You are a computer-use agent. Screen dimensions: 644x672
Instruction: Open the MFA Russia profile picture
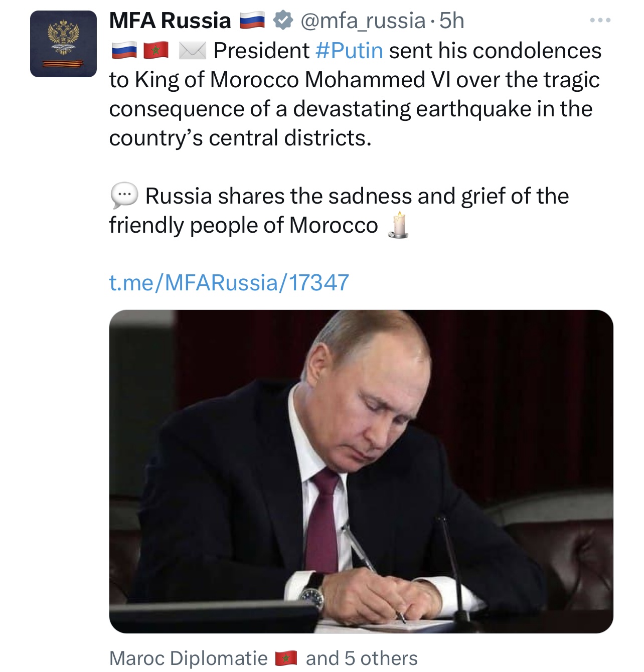[63, 44]
